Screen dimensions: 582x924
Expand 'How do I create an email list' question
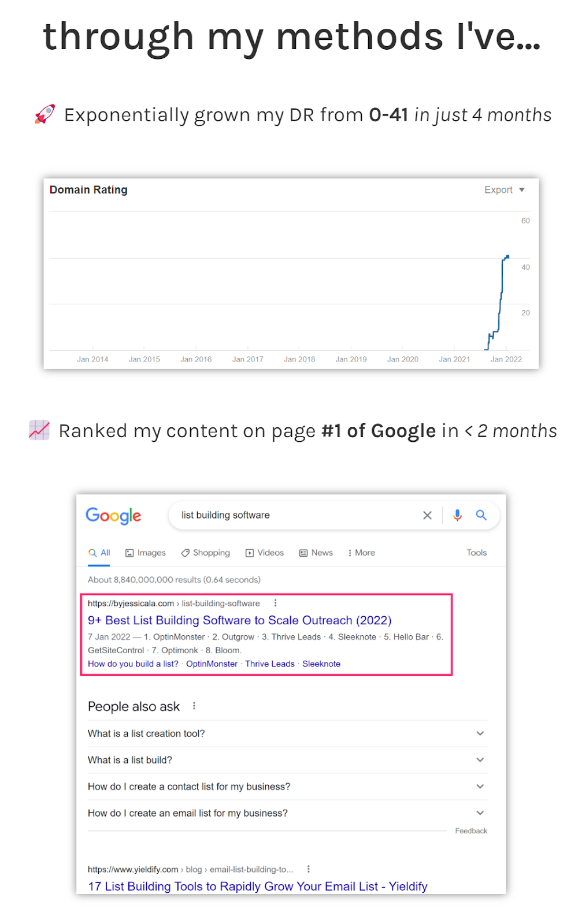pyautogui.click(x=287, y=813)
